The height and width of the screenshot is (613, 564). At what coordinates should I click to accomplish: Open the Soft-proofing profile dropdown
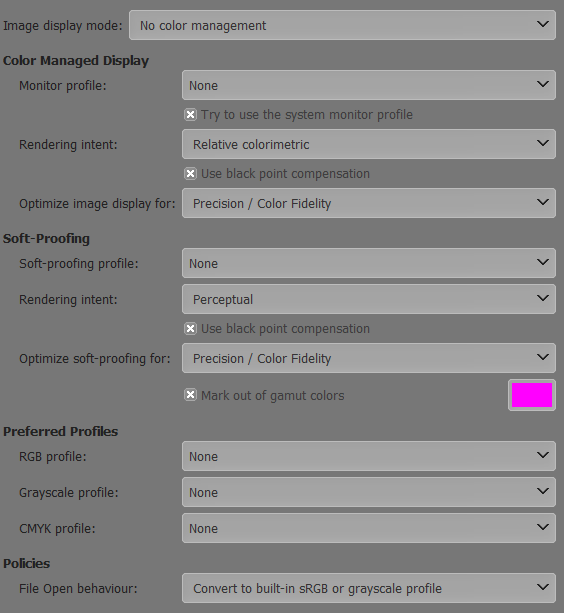click(x=369, y=263)
